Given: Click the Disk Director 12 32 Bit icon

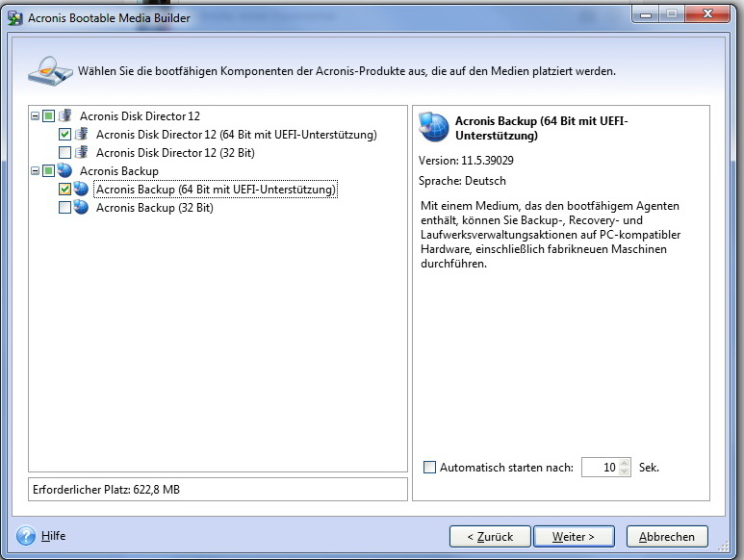Looking at the screenshot, I should tap(81, 153).
